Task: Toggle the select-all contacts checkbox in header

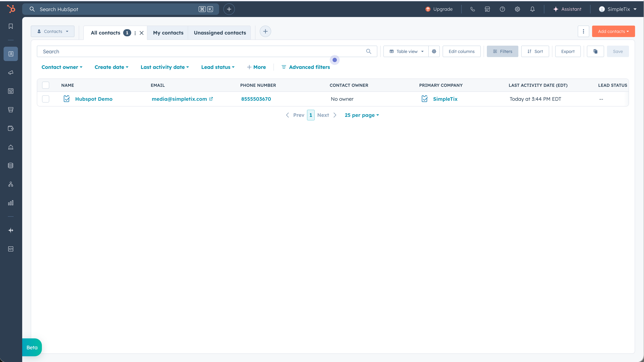Action: click(46, 85)
